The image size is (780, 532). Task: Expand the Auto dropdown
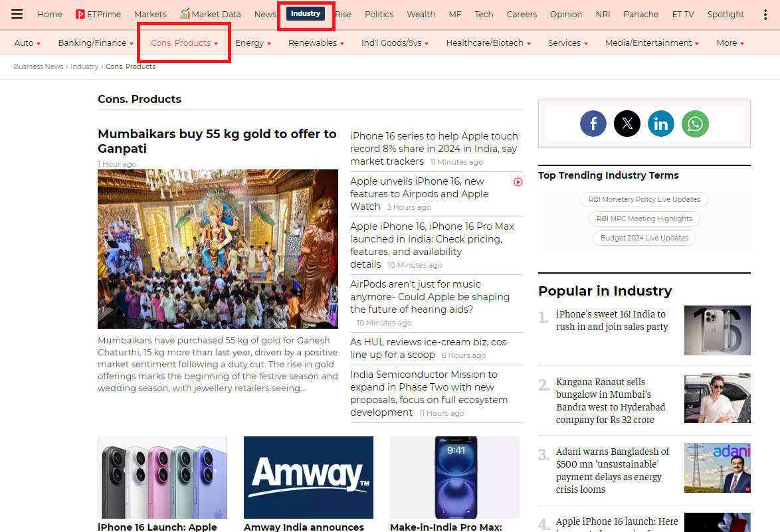point(27,43)
